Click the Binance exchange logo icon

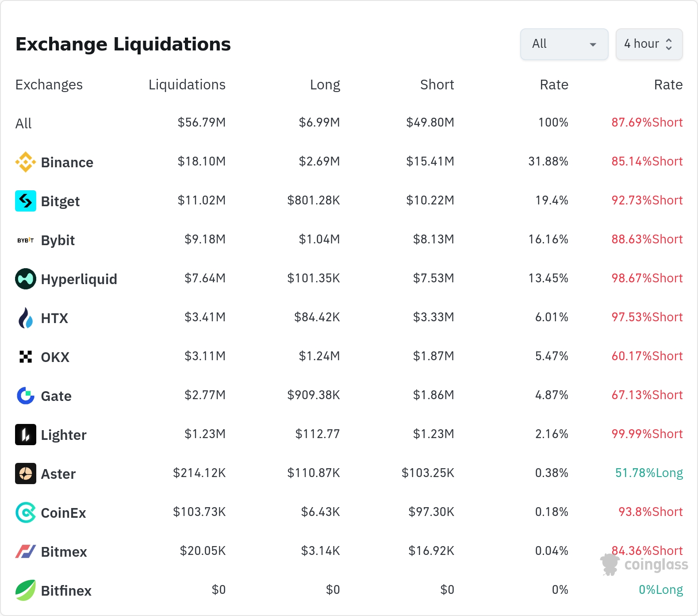26,162
